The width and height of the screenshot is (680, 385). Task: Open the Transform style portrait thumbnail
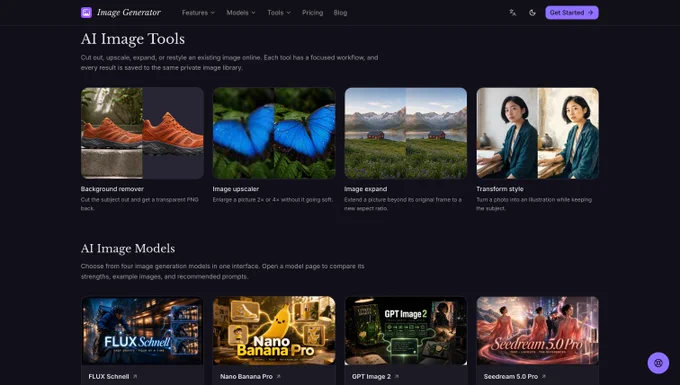click(538, 133)
